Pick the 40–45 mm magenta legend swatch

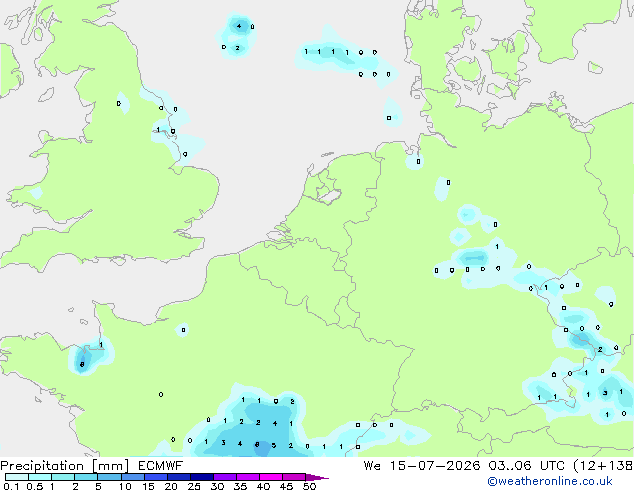tap(271, 477)
